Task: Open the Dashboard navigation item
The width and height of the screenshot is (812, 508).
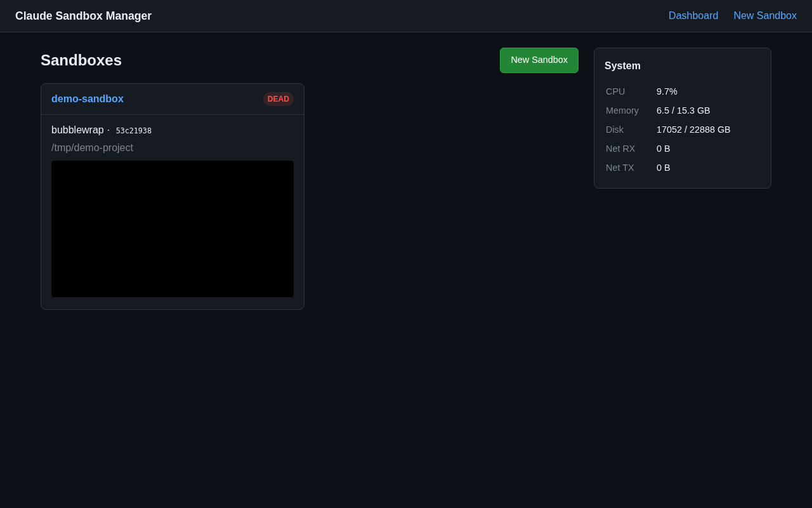Action: 693,15
